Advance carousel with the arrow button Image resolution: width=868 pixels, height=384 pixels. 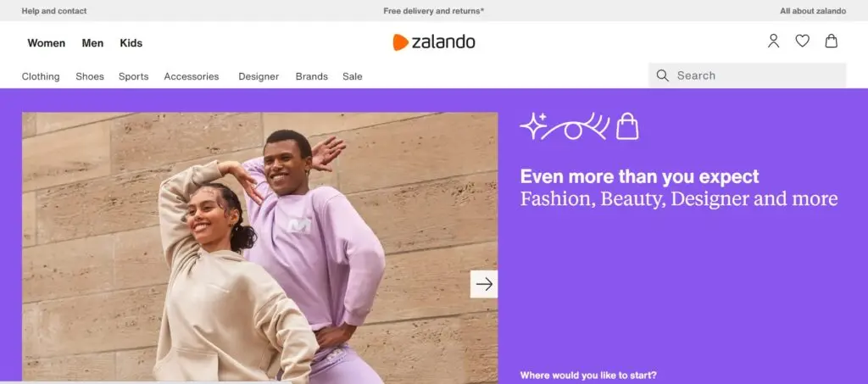[x=484, y=284]
